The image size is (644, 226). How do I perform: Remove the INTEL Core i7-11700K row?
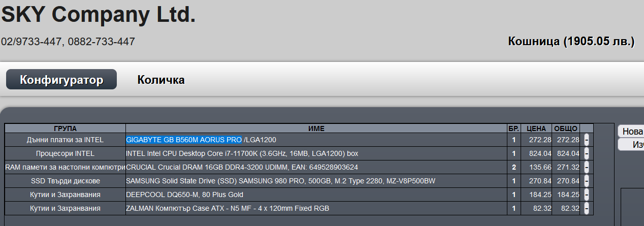pos(587,153)
